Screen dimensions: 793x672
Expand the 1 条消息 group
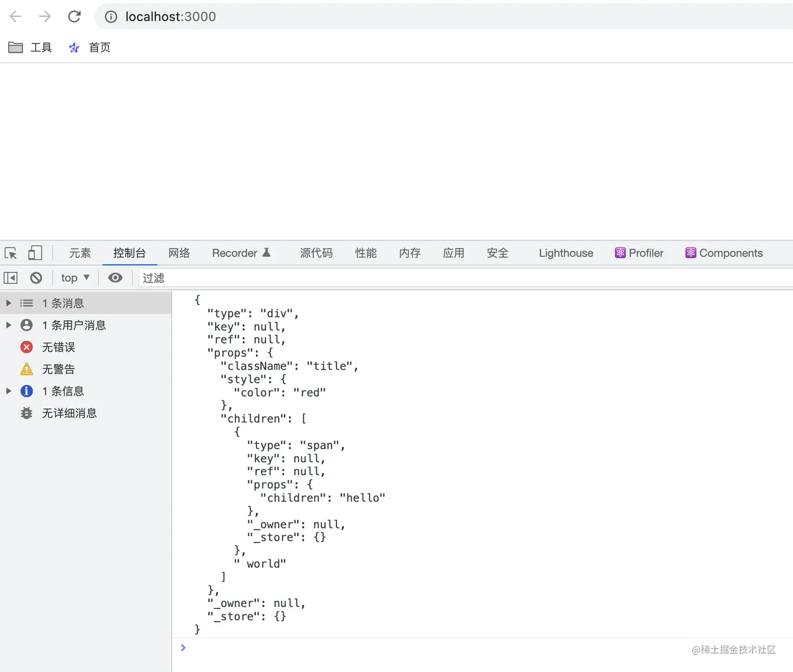(8, 303)
